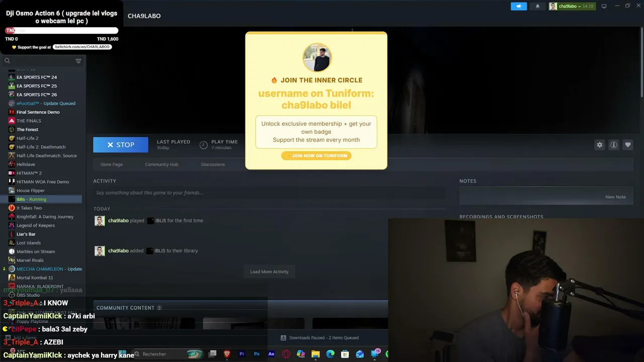Click the Play Time clock icon

(203, 145)
